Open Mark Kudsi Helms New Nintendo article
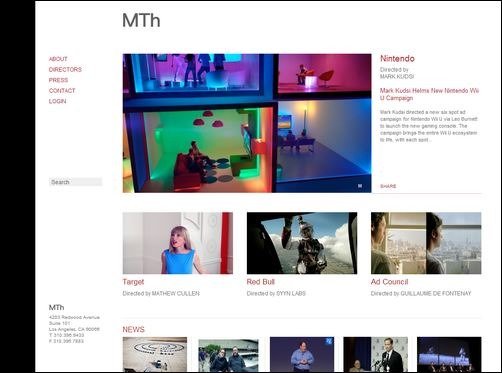Image resolution: width=502 pixels, height=373 pixels. coord(429,94)
